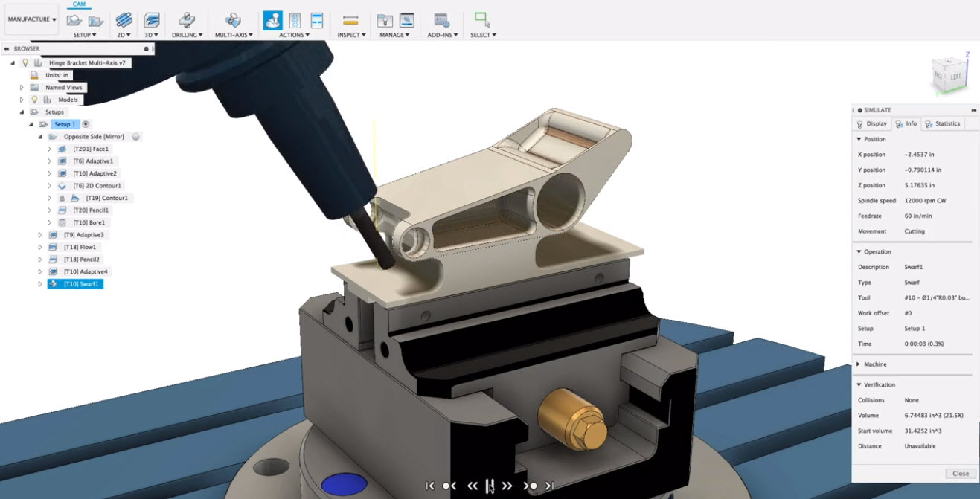Collapse the Setups tree node
980x499 pixels.
click(x=22, y=112)
